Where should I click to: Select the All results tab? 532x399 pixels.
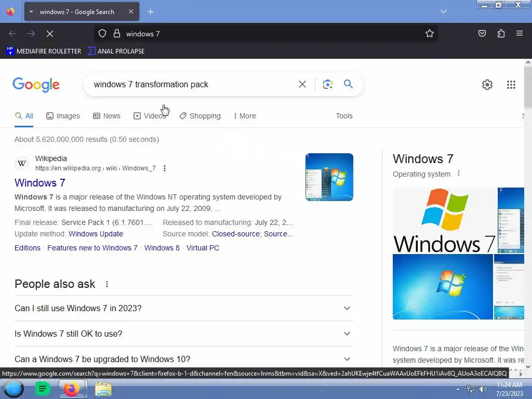(24, 116)
